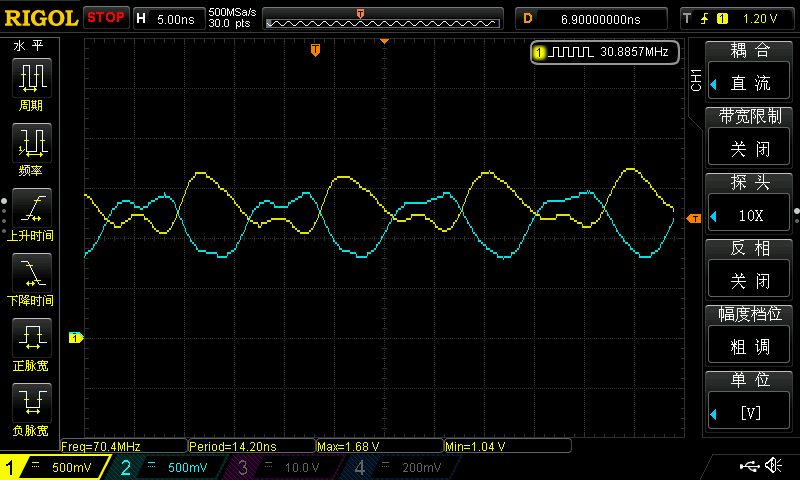
Task: Click the 30.0 pts memory depth readout
Action: [229, 23]
